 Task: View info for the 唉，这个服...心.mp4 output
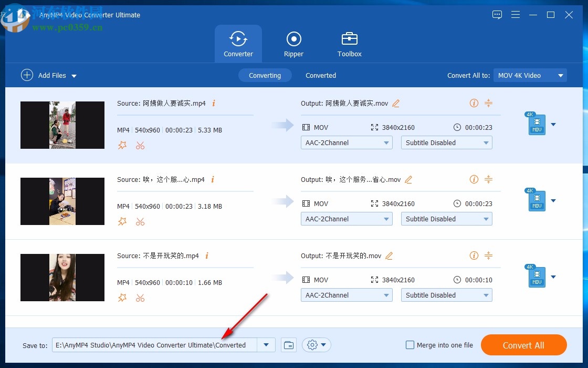tap(474, 179)
